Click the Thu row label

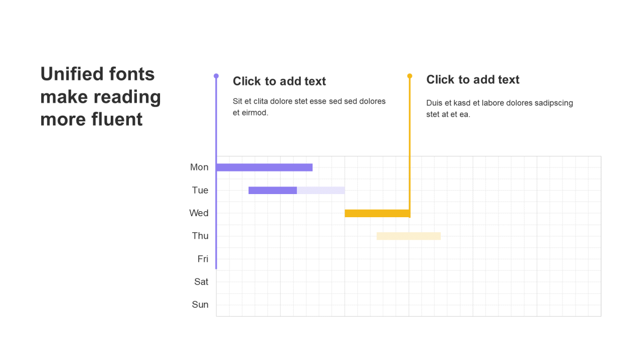click(200, 236)
